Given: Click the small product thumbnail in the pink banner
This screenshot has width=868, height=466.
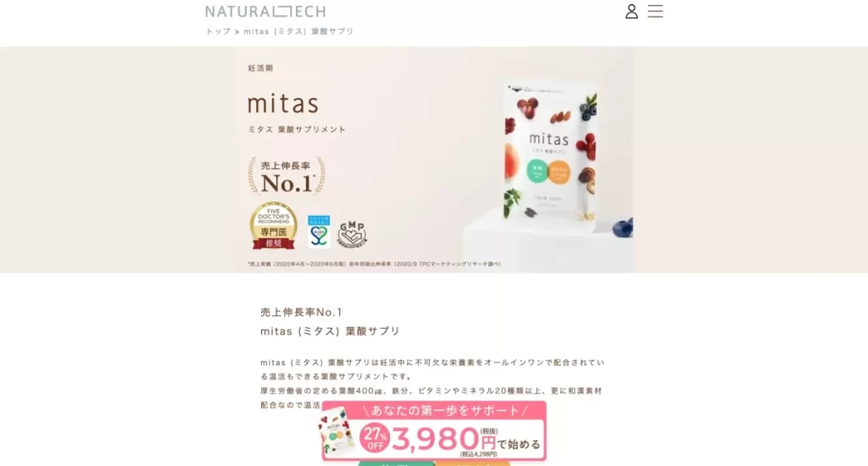Looking at the screenshot, I should click(337, 430).
